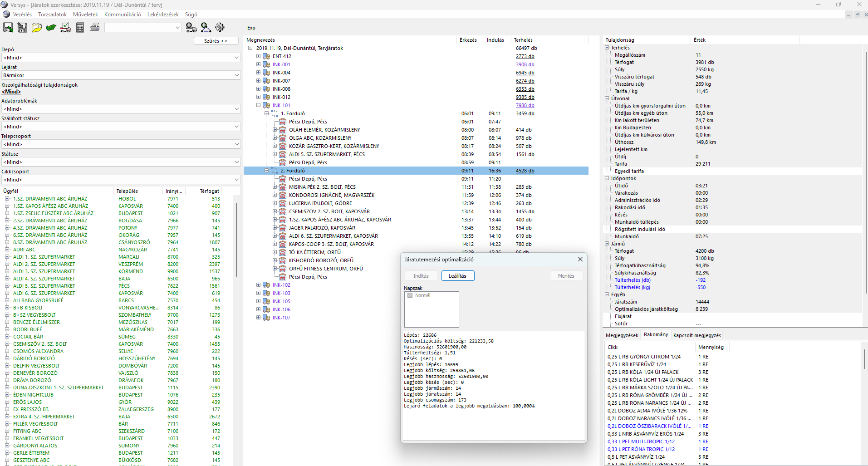Viewport: 868px width, 466px height.
Task: Switch to the Rakomány tab
Action: click(656, 335)
